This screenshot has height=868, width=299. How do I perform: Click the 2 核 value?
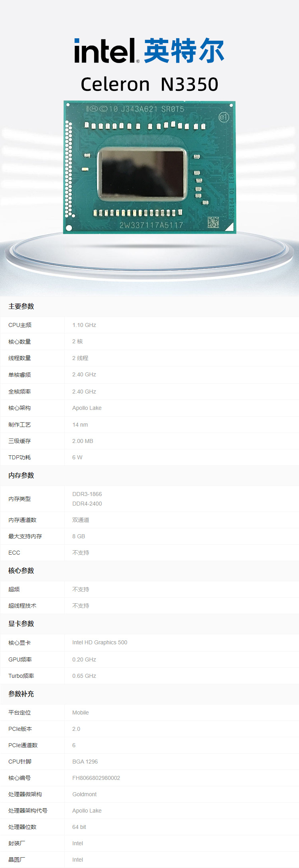78,341
